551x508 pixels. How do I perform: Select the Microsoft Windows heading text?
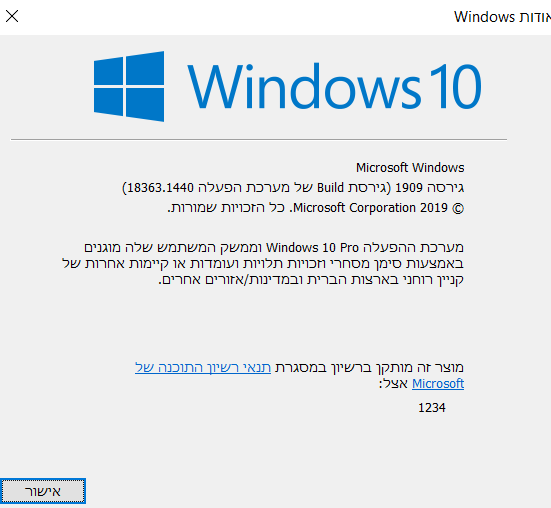tap(410, 168)
